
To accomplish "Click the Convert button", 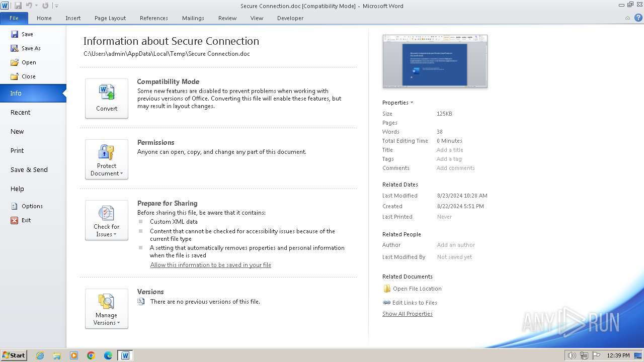I will pyautogui.click(x=107, y=99).
